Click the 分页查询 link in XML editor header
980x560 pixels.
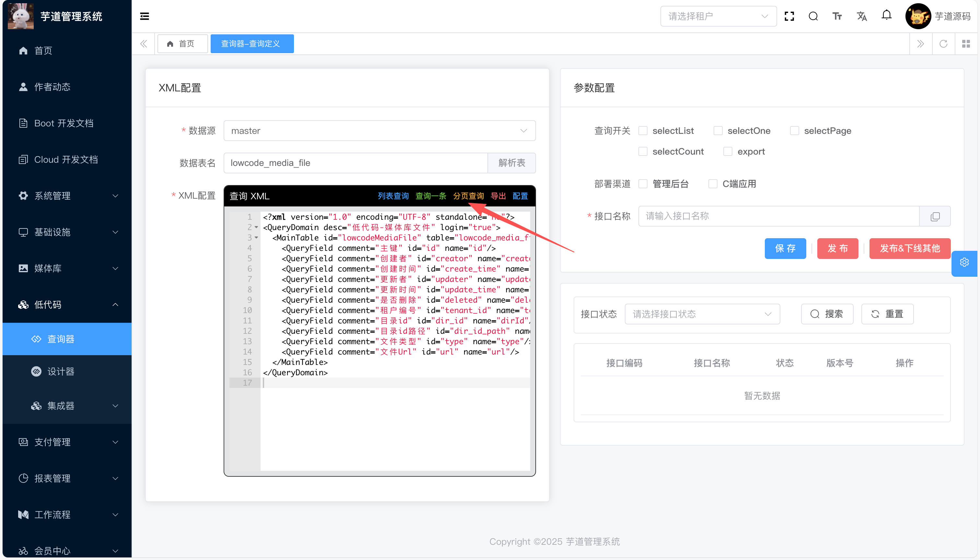[x=468, y=196]
